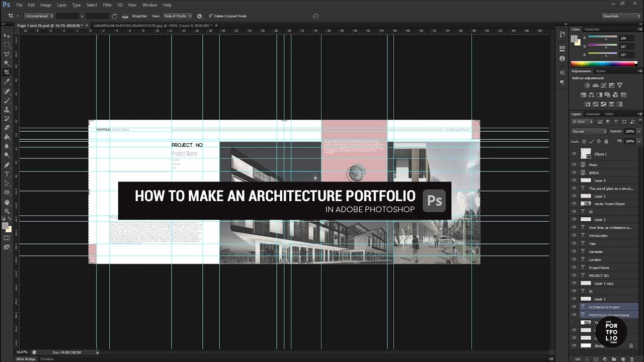Select the Horizontal Type tool
The image size is (644, 362).
click(7, 174)
